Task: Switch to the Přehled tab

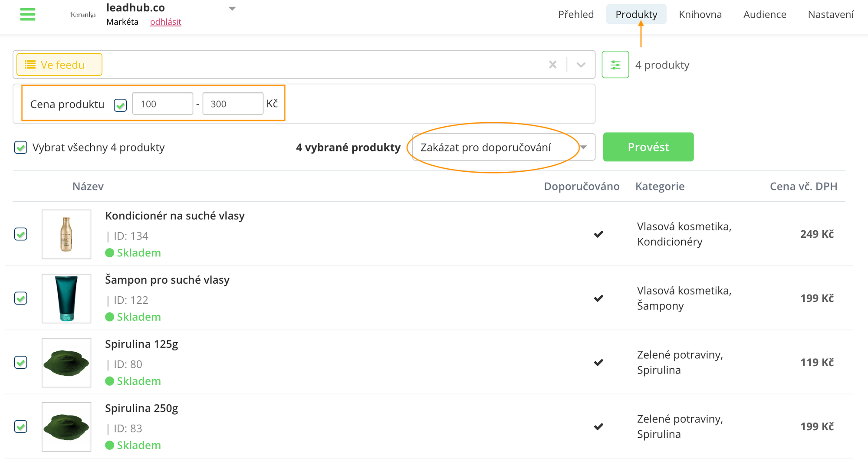Action: click(x=575, y=14)
